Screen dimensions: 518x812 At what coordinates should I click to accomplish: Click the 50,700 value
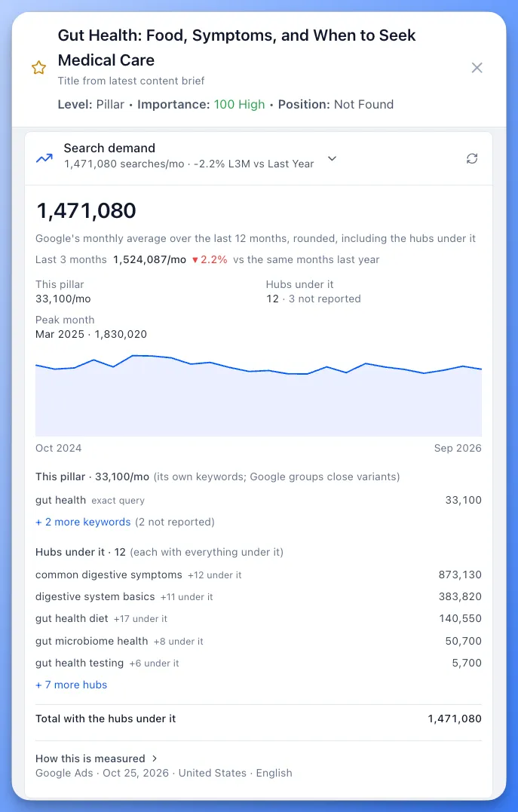click(463, 641)
